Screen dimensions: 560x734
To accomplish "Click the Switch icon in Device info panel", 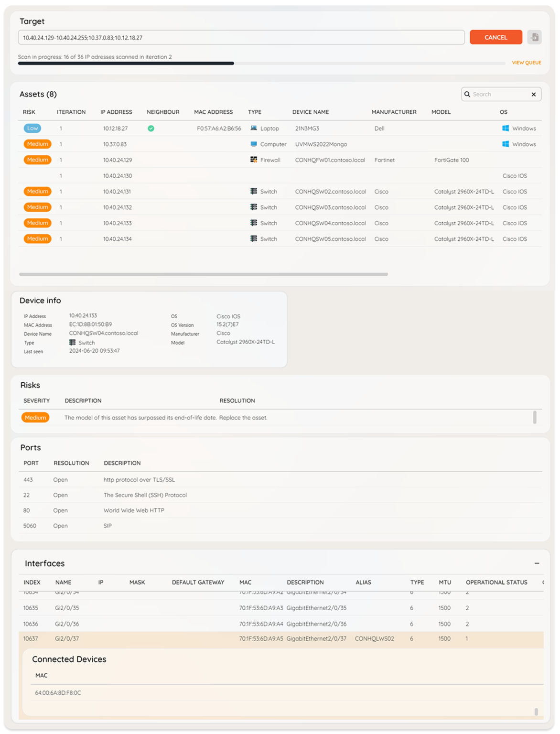I will coord(73,343).
